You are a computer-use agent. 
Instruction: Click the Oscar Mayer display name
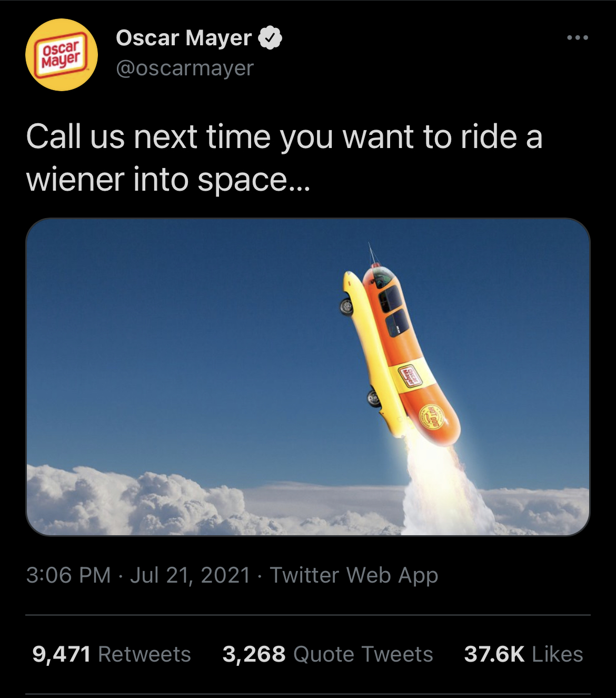(x=184, y=38)
